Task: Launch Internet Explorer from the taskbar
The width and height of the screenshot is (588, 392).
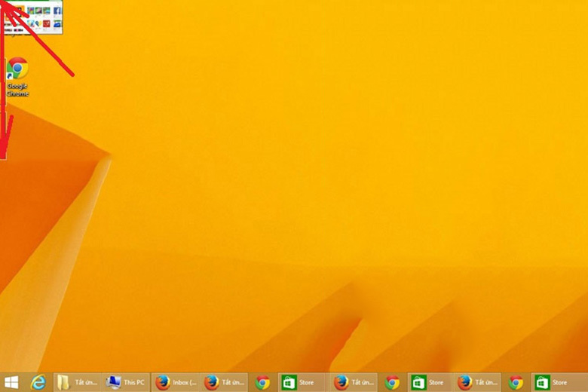Action: tap(38, 382)
